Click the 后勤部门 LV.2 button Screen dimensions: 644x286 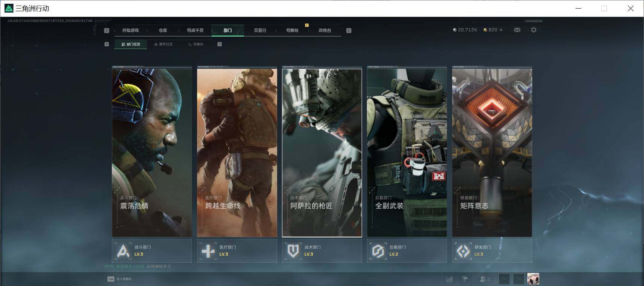point(407,251)
